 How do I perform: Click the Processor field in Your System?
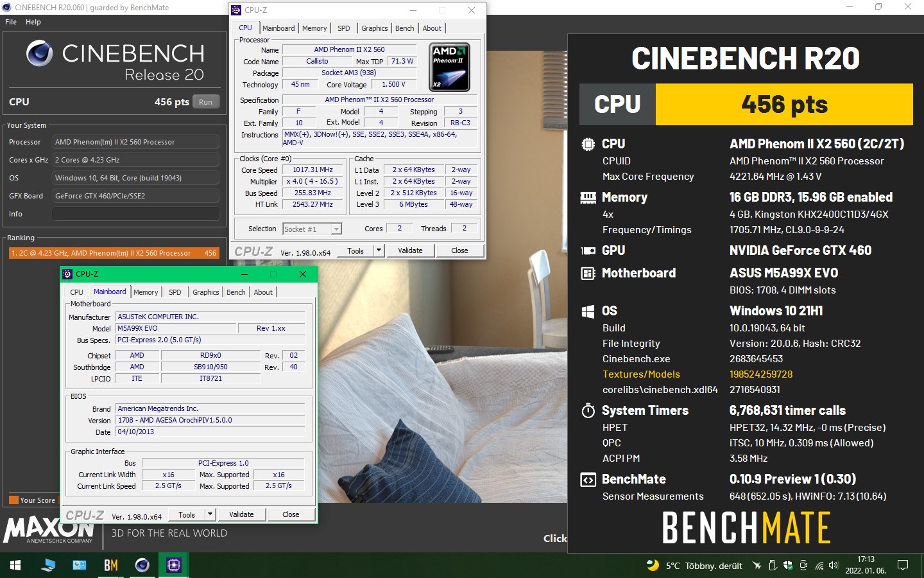coord(135,142)
